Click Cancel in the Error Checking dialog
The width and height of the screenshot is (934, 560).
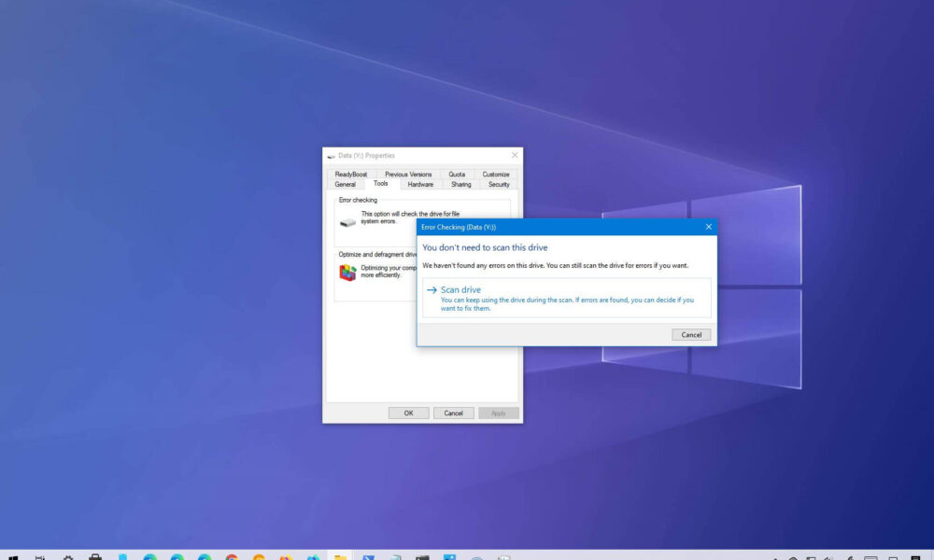coord(690,334)
